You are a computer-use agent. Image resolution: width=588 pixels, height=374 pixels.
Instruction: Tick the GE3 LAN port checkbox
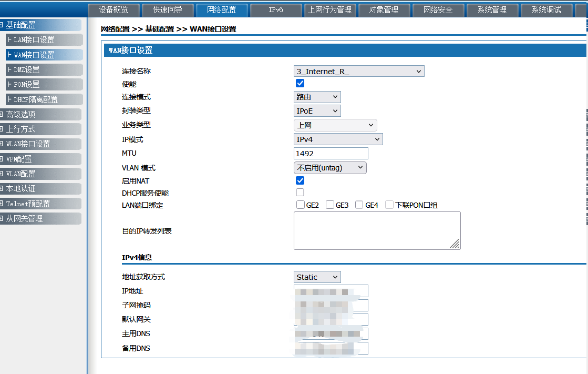click(x=330, y=205)
